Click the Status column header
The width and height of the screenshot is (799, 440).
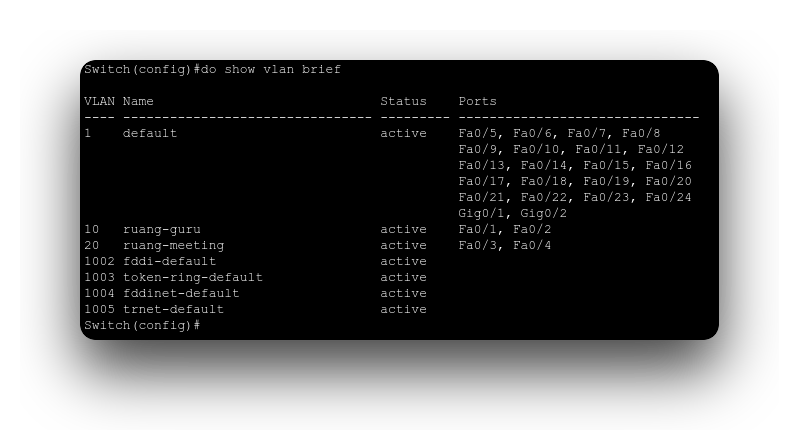click(403, 101)
